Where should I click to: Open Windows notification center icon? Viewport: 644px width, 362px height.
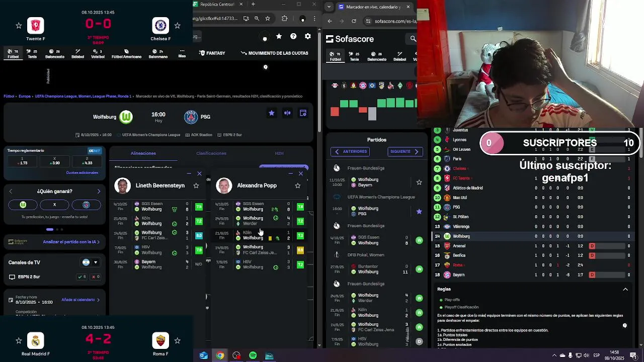633,355
